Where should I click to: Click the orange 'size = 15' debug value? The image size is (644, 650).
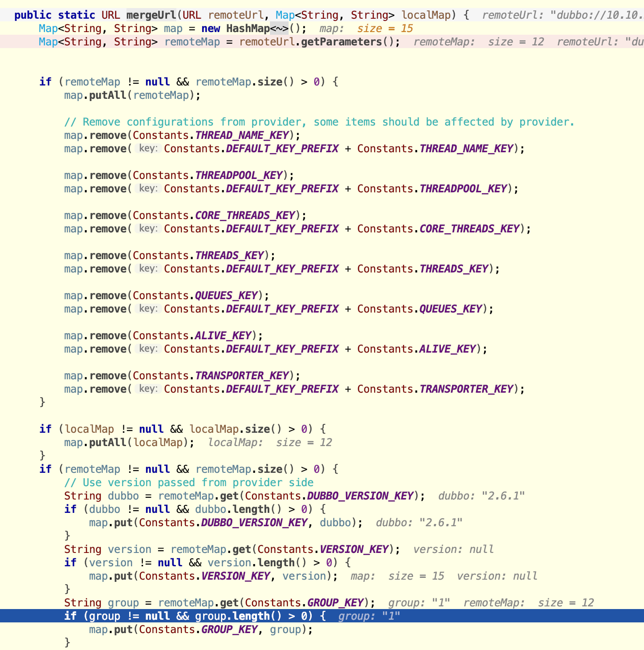coord(385,28)
